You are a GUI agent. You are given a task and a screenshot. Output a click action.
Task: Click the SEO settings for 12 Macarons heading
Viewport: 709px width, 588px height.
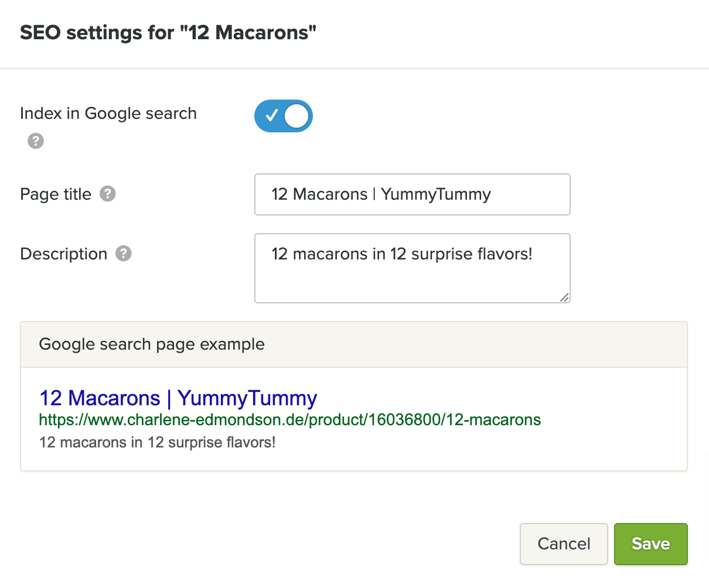pyautogui.click(x=168, y=33)
